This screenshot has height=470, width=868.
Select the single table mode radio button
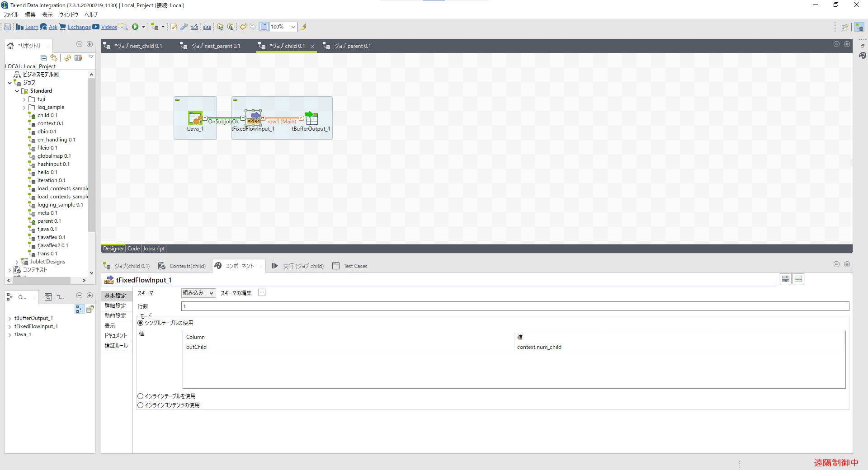tap(141, 323)
